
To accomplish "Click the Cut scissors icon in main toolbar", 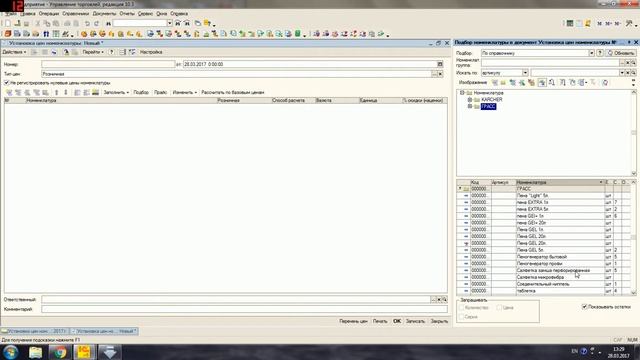I will tap(38, 23).
